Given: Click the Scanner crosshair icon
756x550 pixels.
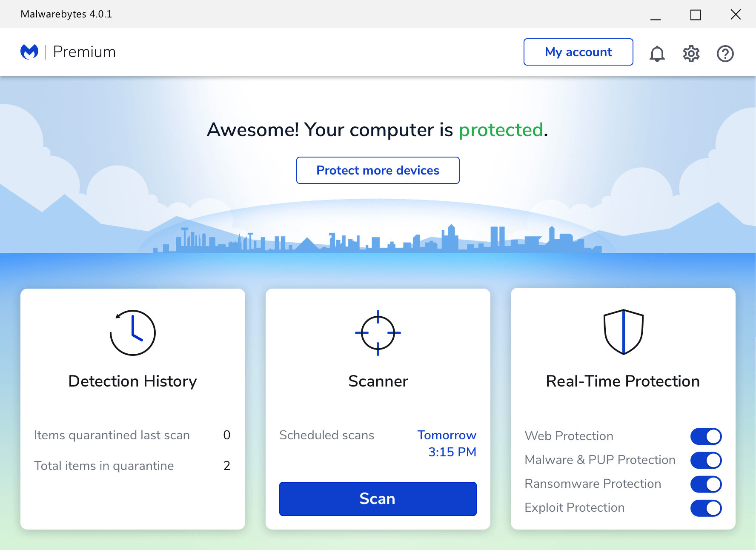Looking at the screenshot, I should point(378,333).
